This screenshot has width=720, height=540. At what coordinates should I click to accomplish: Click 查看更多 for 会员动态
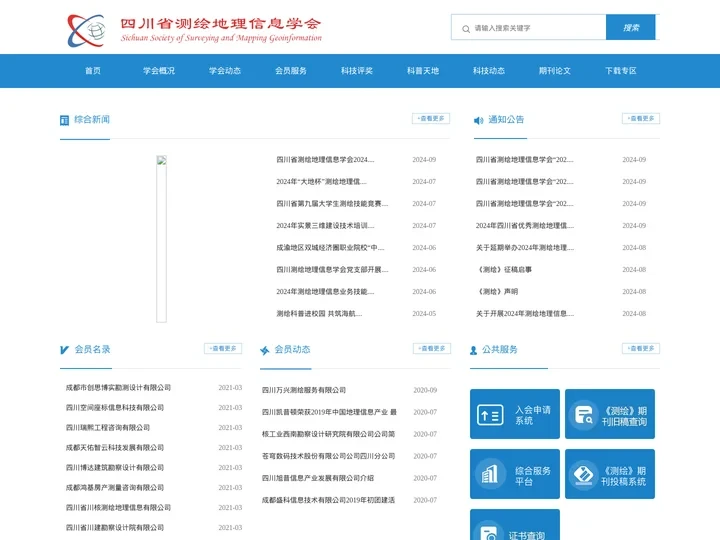click(432, 349)
